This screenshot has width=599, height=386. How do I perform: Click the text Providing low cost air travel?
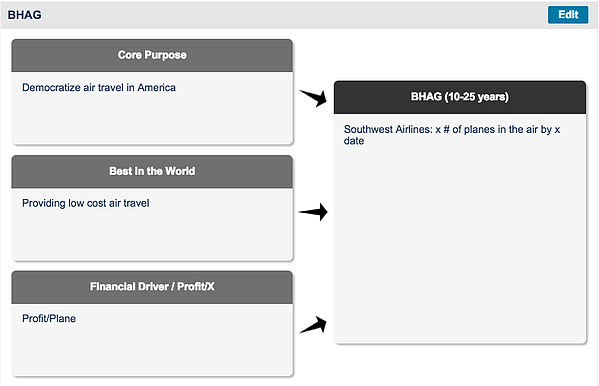tap(86, 203)
